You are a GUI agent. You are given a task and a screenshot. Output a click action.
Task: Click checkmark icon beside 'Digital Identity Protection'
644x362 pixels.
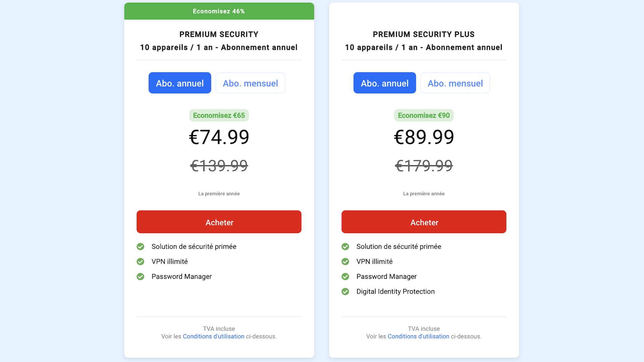pyautogui.click(x=345, y=292)
